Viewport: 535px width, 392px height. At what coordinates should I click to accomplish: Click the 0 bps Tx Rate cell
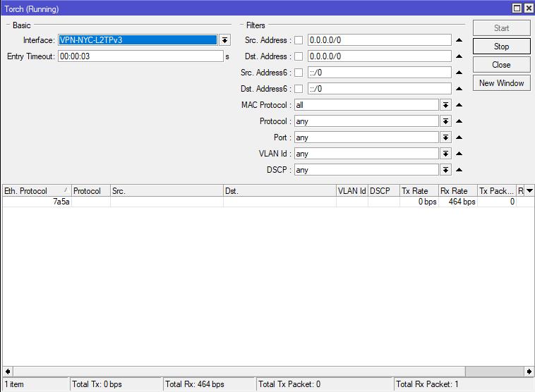[x=419, y=202]
